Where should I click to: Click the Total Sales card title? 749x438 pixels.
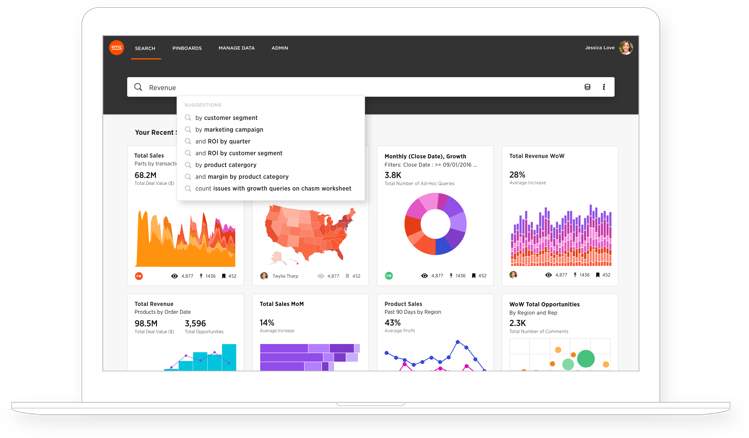pyautogui.click(x=149, y=155)
